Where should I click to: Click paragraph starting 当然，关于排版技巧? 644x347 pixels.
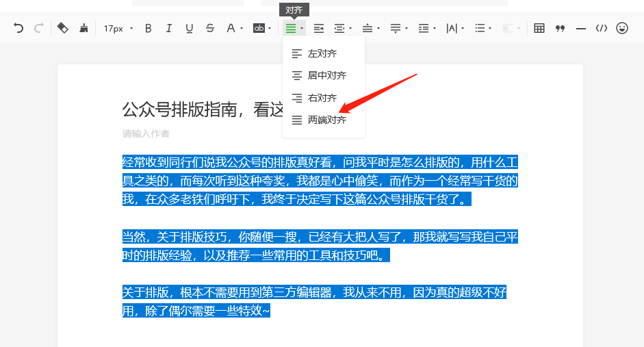click(x=320, y=246)
